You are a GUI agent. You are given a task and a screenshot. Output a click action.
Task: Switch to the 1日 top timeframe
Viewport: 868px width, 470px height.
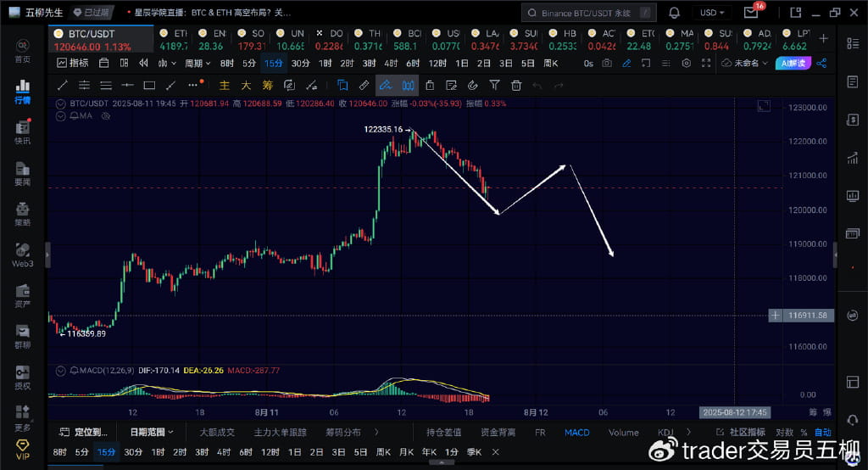[462, 63]
